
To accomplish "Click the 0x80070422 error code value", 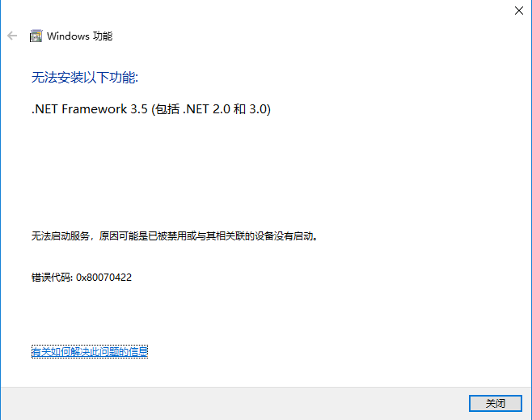I will 103,278.
